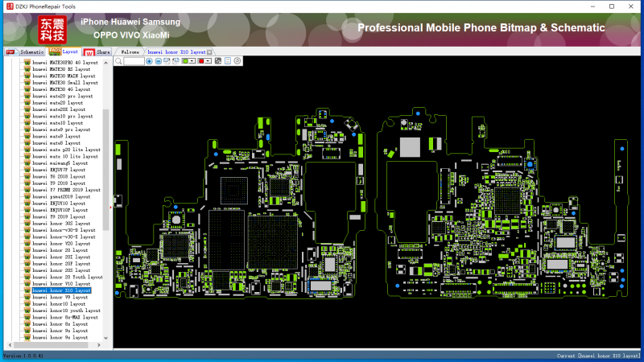Open huawei mate 10 lite layout item
Image resolution: width=644 pixels, height=362 pixels.
tap(65, 156)
